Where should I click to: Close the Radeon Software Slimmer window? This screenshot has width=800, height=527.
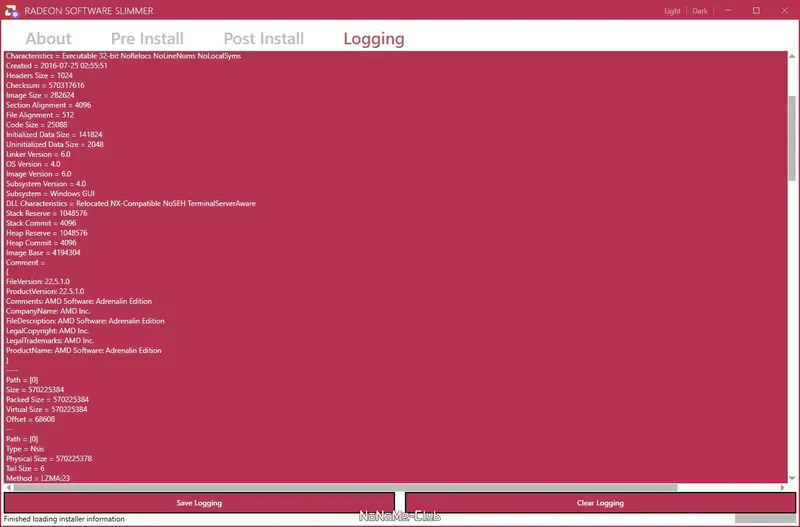[785, 11]
